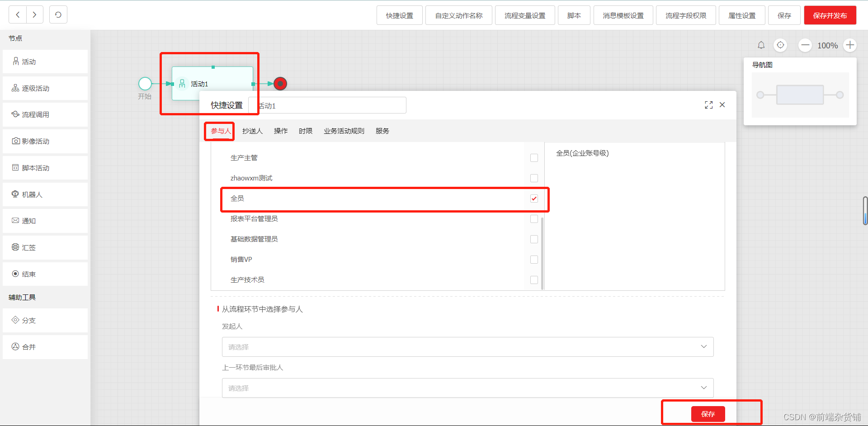Image resolution: width=868 pixels, height=426 pixels.
Task: Click the notification bell icon
Action: pyautogui.click(x=761, y=45)
